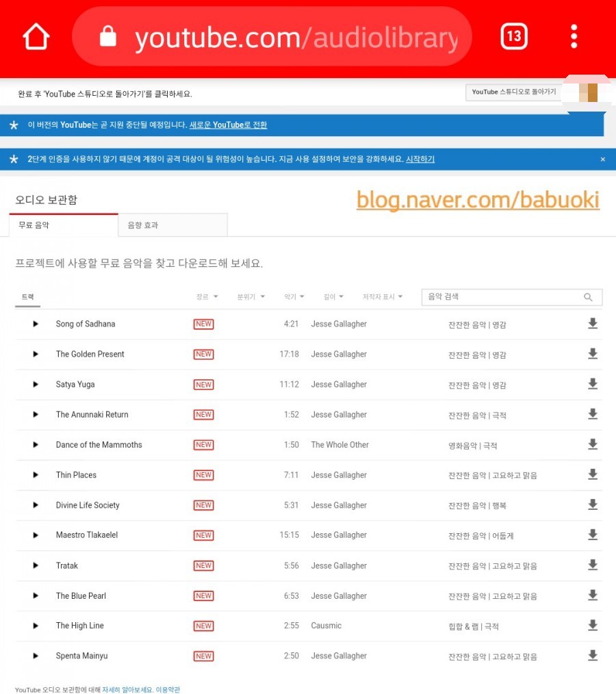The image size is (616, 694).
Task: Click the magnifier search icon
Action: coord(588,297)
